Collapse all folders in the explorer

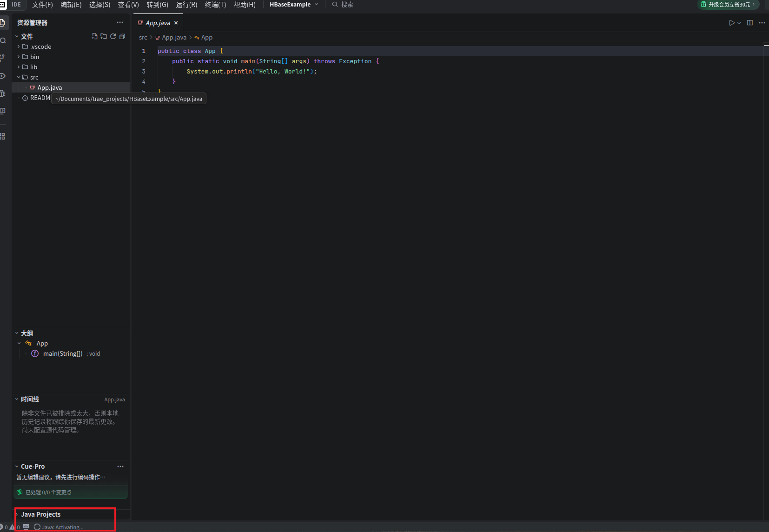pos(122,36)
